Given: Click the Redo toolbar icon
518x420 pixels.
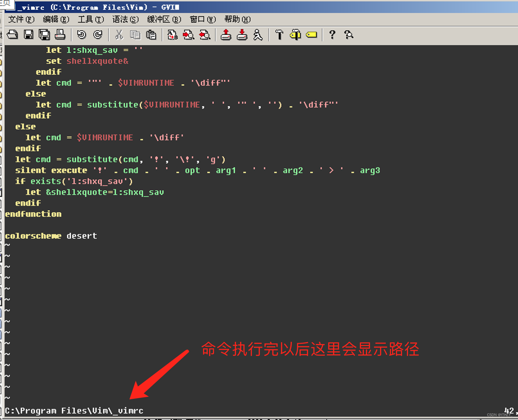Looking at the screenshot, I should point(98,34).
